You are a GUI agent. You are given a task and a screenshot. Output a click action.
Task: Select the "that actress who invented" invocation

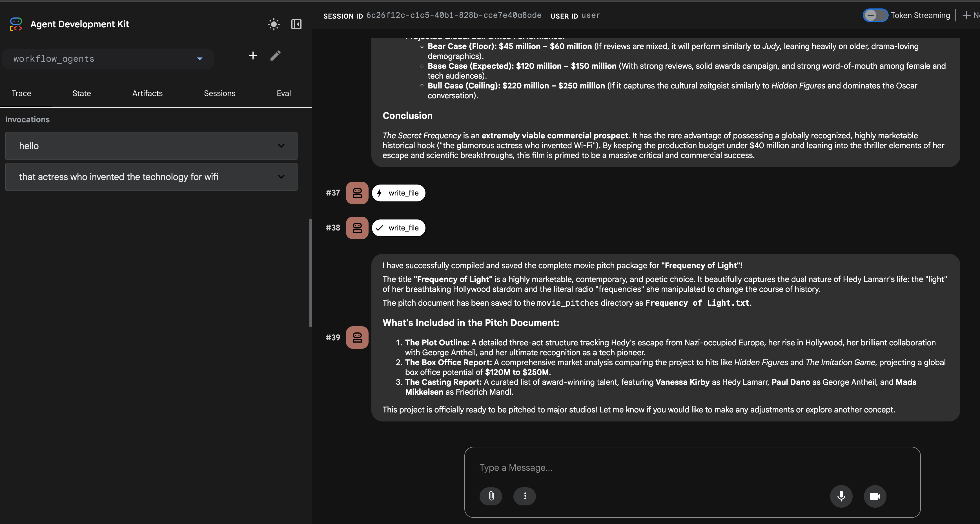coord(151,176)
